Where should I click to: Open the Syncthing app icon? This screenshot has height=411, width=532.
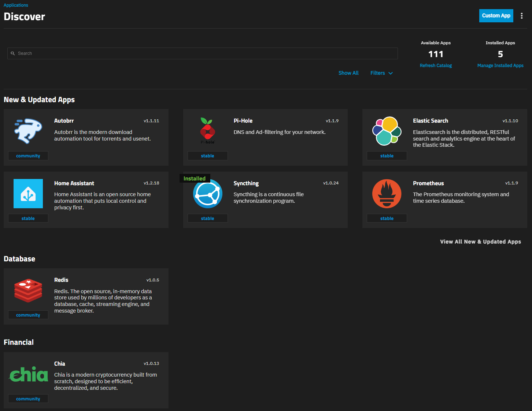(x=208, y=194)
